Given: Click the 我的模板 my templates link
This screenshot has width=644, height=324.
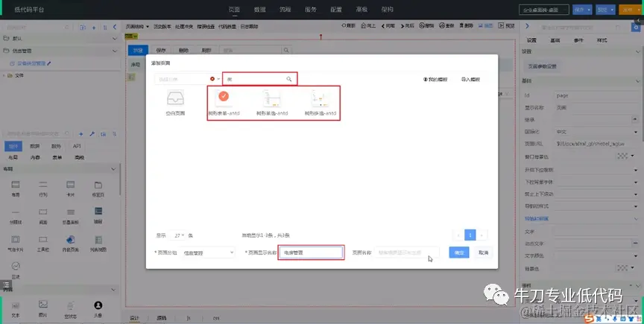Looking at the screenshot, I should pos(435,79).
